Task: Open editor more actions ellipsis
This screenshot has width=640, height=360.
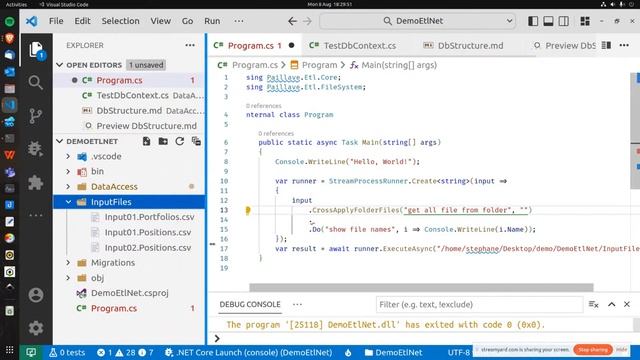Action: (624, 45)
